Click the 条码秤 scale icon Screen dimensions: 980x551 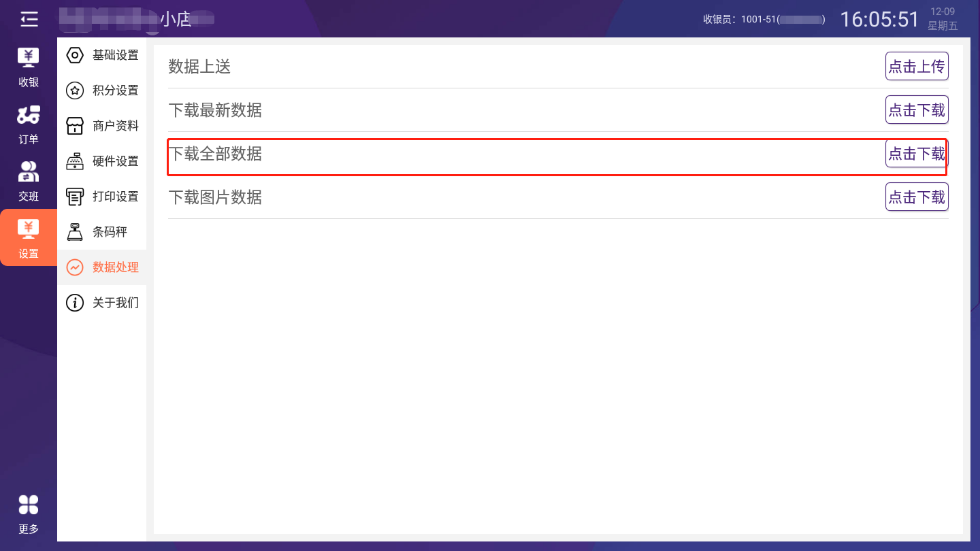click(x=75, y=232)
